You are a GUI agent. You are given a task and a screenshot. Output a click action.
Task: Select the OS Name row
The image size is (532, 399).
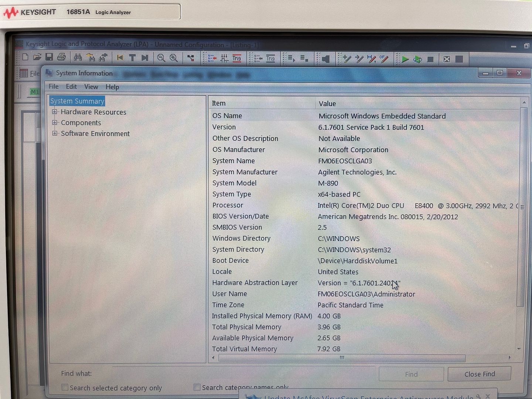tap(364, 116)
